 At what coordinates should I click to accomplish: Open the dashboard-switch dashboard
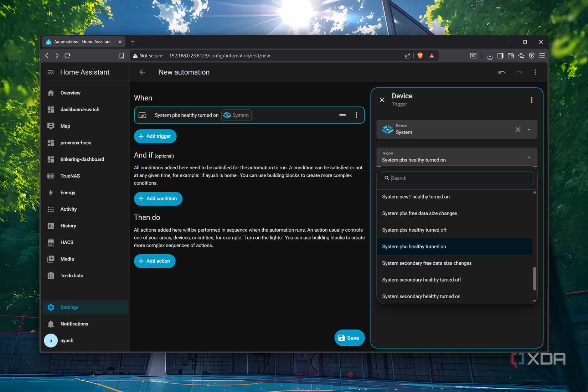point(85,109)
